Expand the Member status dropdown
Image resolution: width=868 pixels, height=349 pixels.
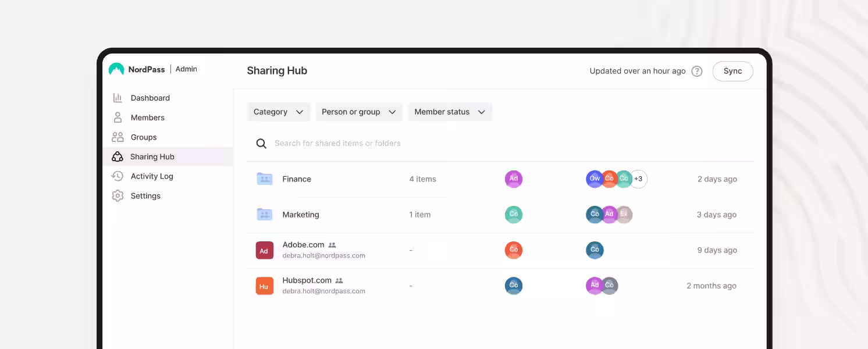[449, 112]
